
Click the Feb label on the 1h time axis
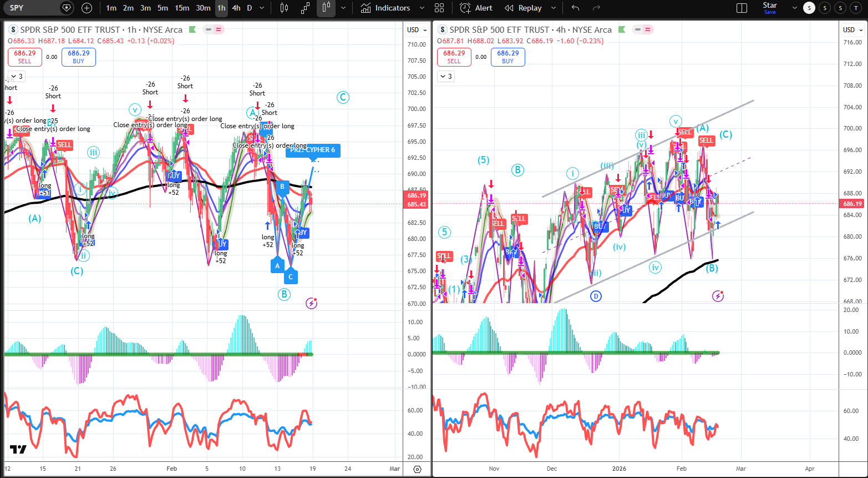[x=172, y=469]
